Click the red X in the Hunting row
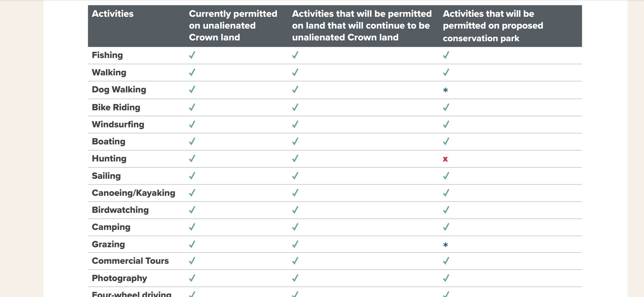The height and width of the screenshot is (297, 644). 445,159
